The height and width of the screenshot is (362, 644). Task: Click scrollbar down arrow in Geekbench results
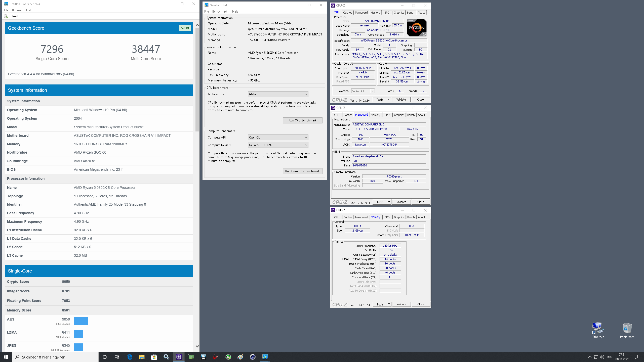[x=197, y=346]
